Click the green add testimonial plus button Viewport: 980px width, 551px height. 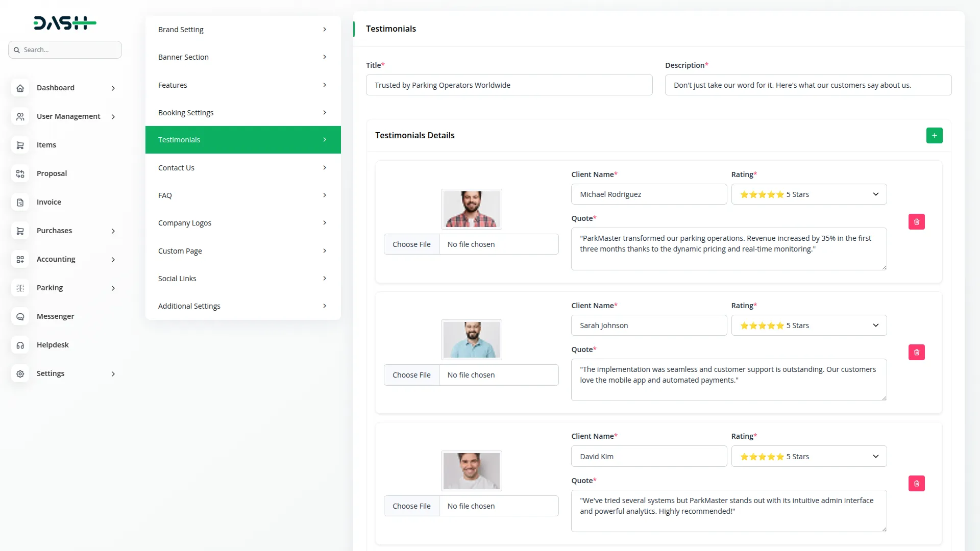934,135
